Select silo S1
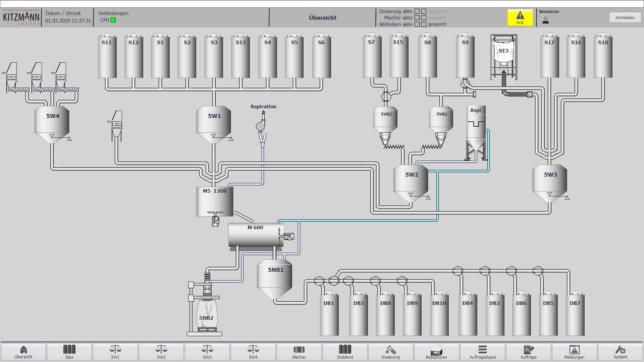Image resolution: width=644 pixels, height=362 pixels. tap(160, 56)
